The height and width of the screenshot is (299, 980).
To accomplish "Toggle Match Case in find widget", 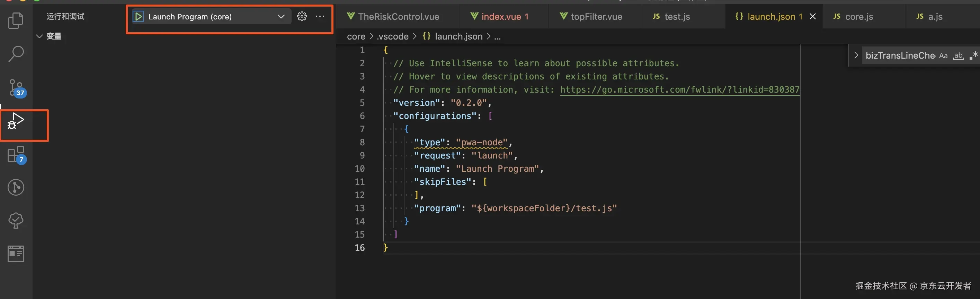I will [x=943, y=55].
